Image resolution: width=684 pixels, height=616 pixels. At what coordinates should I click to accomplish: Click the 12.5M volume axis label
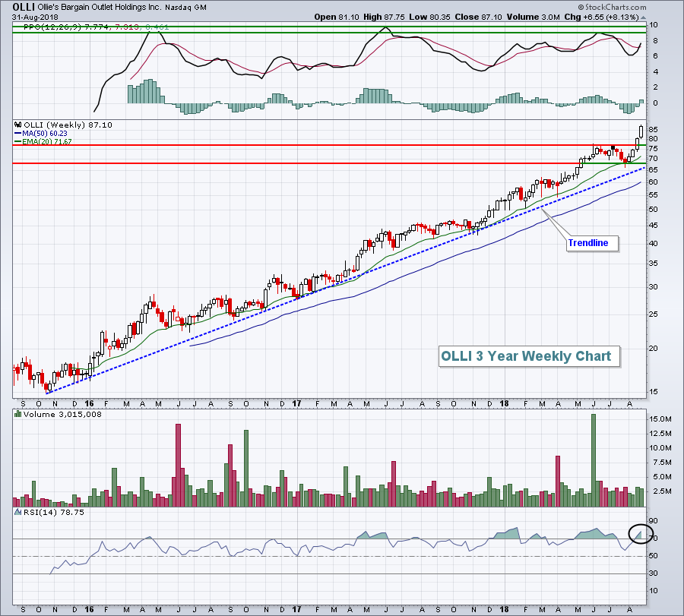[660, 434]
